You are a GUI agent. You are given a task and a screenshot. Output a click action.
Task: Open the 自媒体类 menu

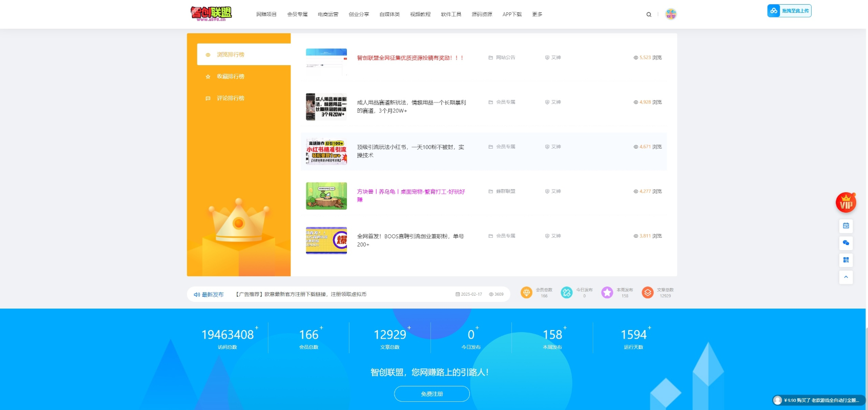389,14
